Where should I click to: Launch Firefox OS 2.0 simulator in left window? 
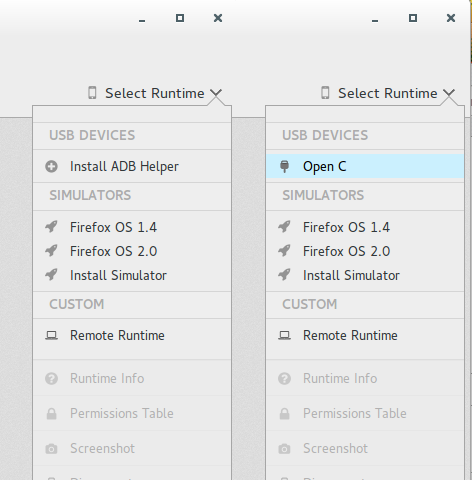pos(132,251)
